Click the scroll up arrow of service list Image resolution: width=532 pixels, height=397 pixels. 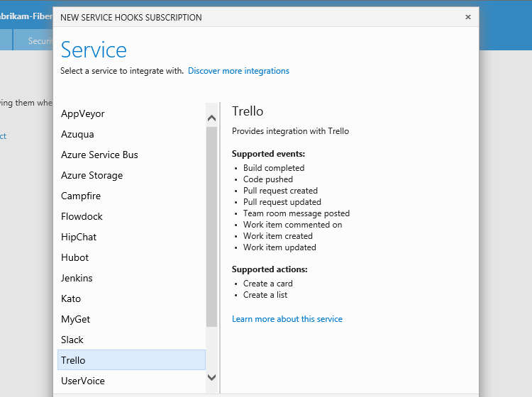coord(211,118)
